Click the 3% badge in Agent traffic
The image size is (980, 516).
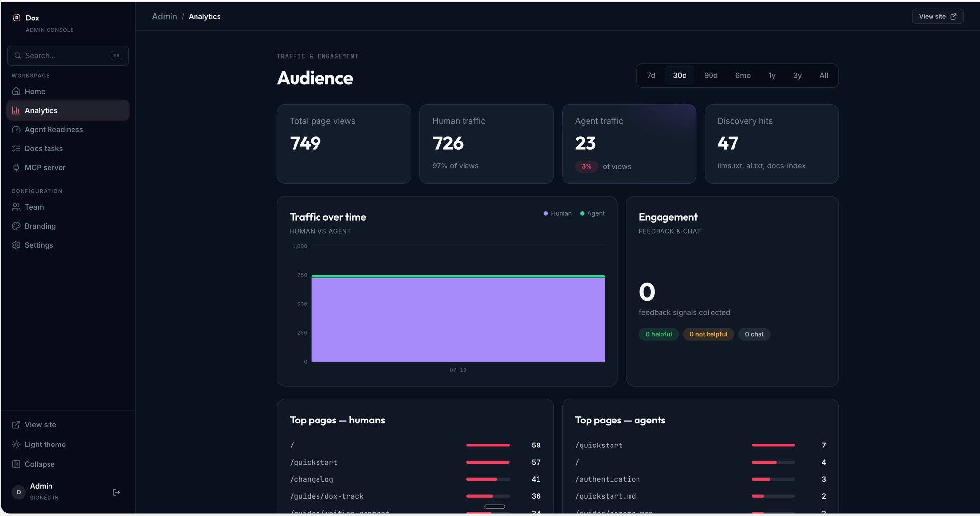[x=587, y=166]
